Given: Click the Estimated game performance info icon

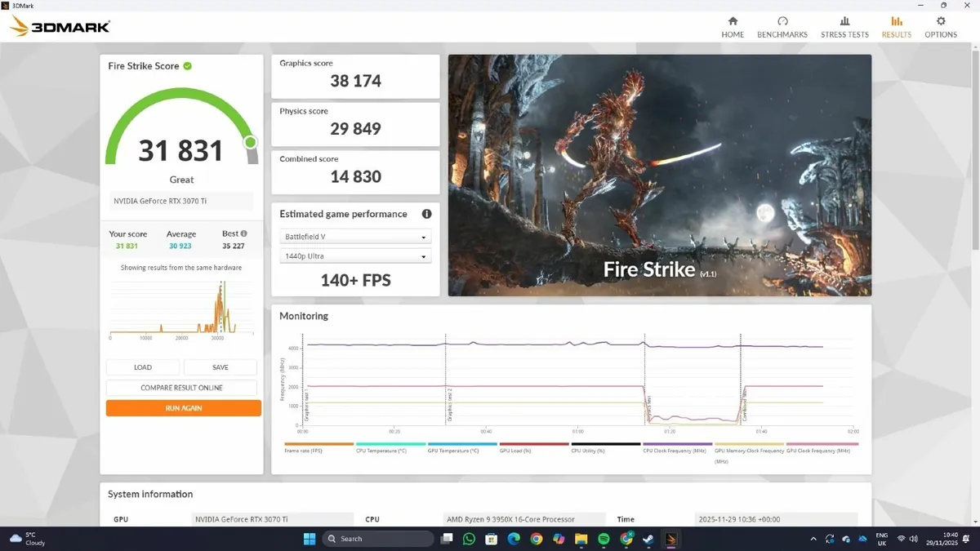Looking at the screenshot, I should (x=425, y=214).
